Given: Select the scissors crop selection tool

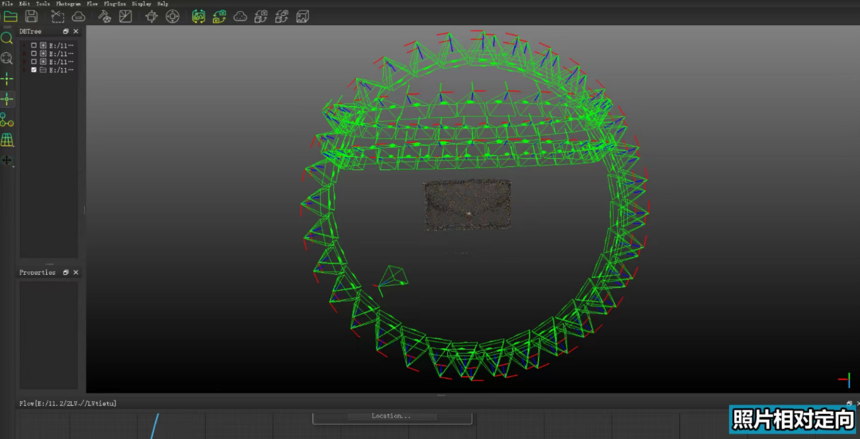Looking at the screenshot, I should 58,16.
